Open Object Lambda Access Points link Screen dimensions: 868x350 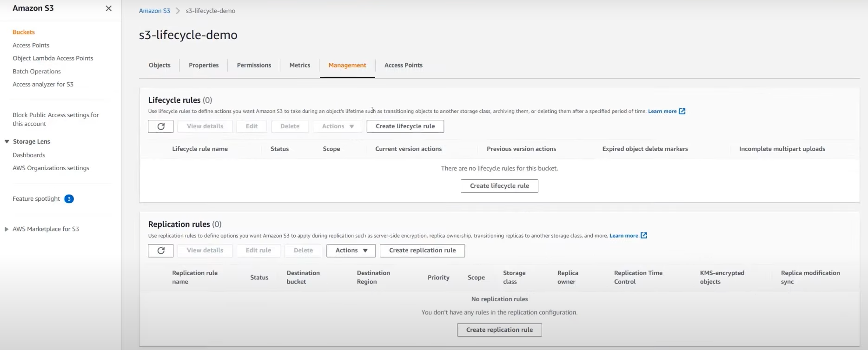tap(53, 58)
